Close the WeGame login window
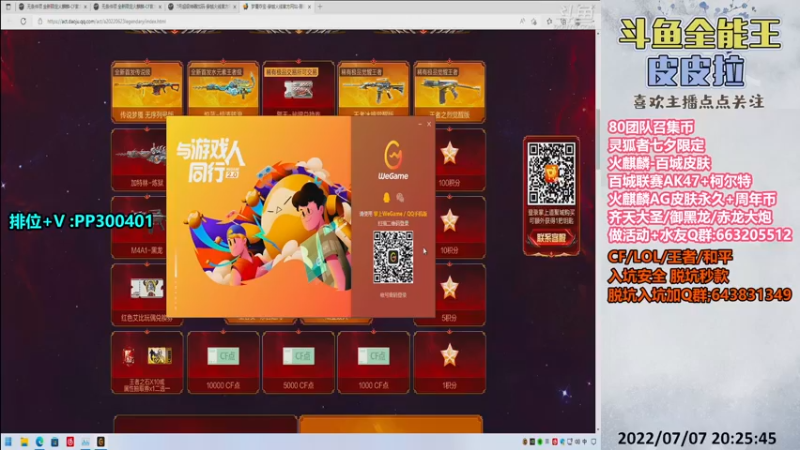Screen dimensions: 800x450 429,124
